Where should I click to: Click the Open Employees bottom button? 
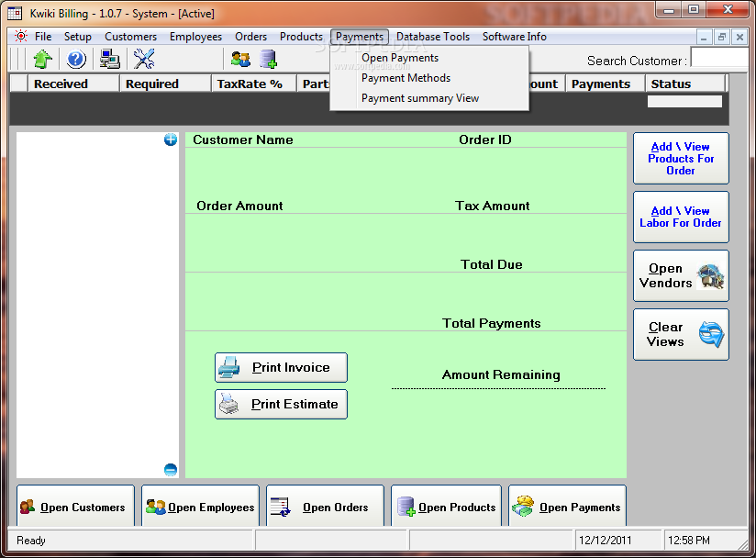(200, 507)
